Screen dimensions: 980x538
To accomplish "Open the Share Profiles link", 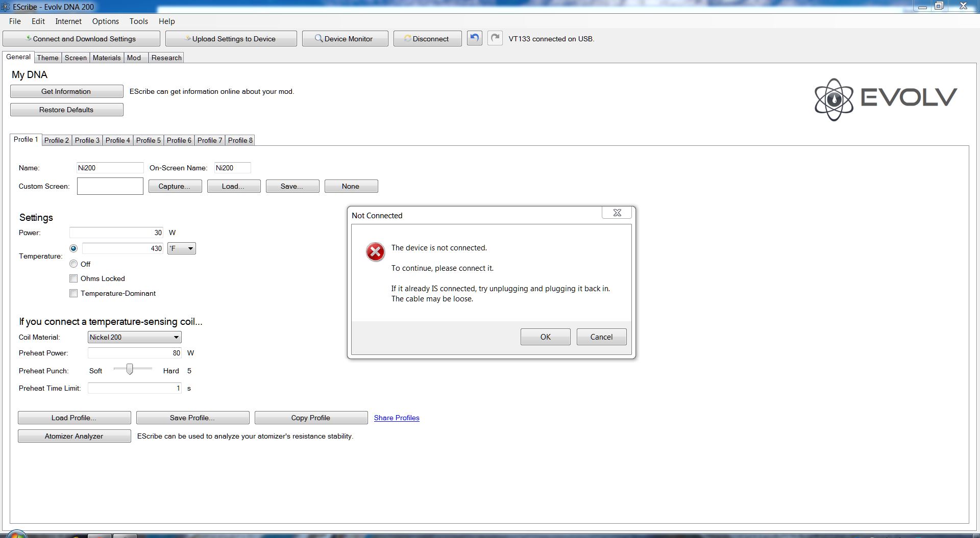I will coord(396,418).
